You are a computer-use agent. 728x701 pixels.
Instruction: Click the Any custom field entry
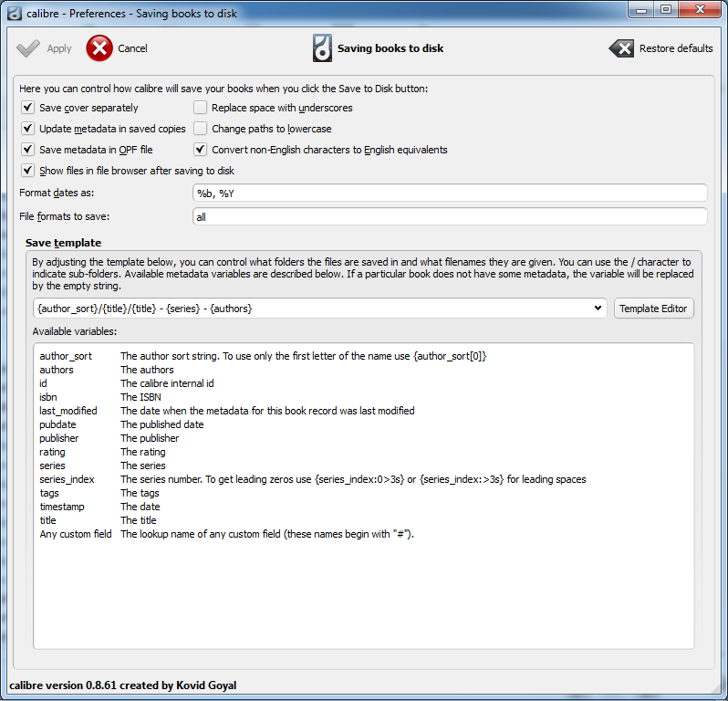click(75, 534)
